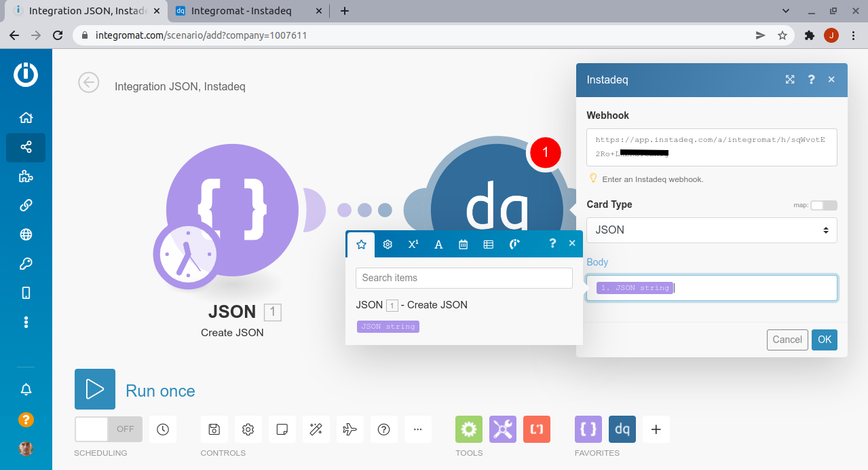Open notifications bell in sidebar
Image resolution: width=868 pixels, height=470 pixels.
click(x=26, y=389)
